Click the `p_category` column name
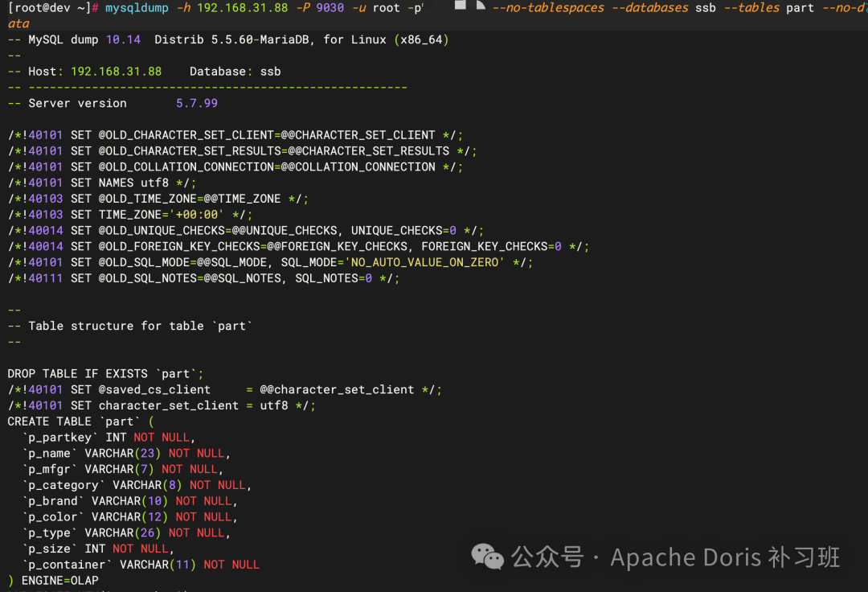The image size is (868, 592). tap(63, 485)
